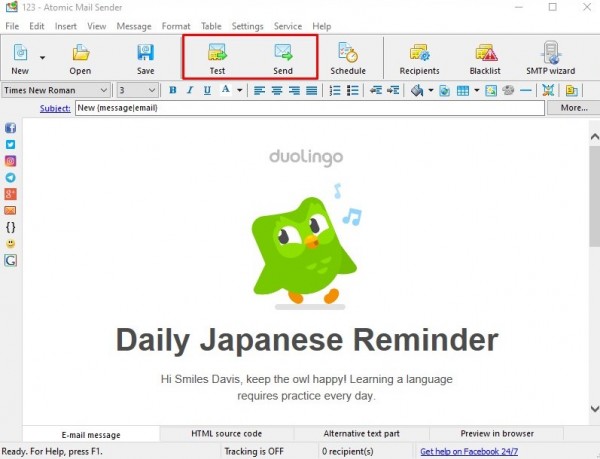Click the last yellow toolbar icon

coord(572,91)
